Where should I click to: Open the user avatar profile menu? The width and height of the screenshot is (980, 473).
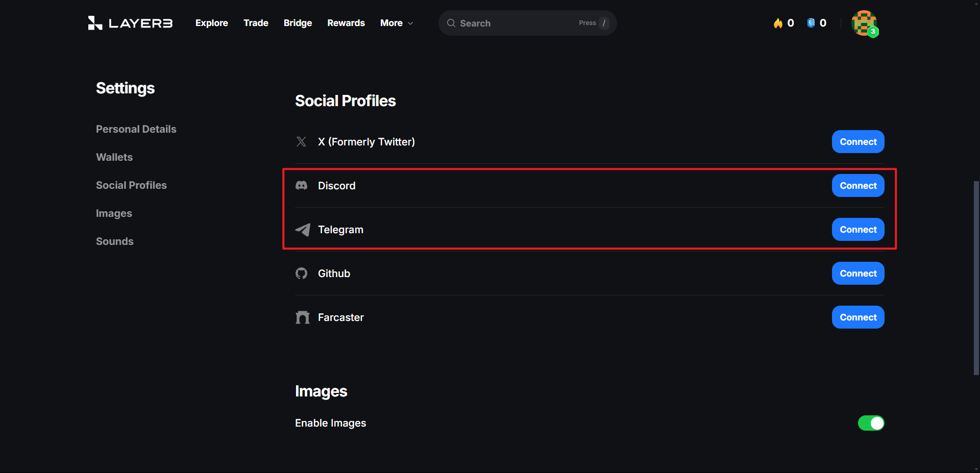tap(864, 23)
